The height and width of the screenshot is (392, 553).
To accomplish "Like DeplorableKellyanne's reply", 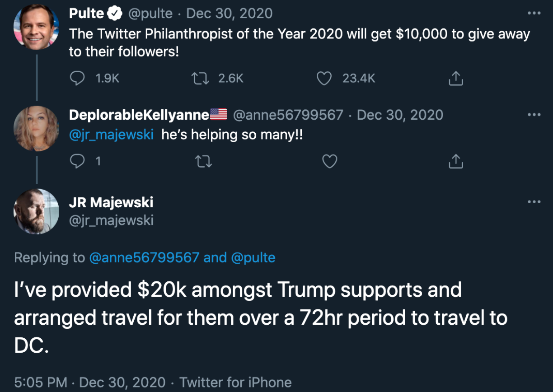I will click(x=329, y=161).
